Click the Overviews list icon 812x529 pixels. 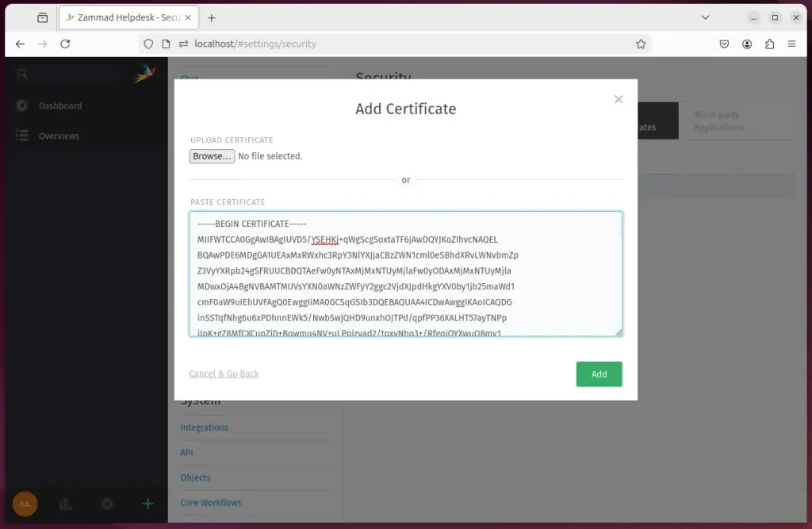click(x=21, y=136)
